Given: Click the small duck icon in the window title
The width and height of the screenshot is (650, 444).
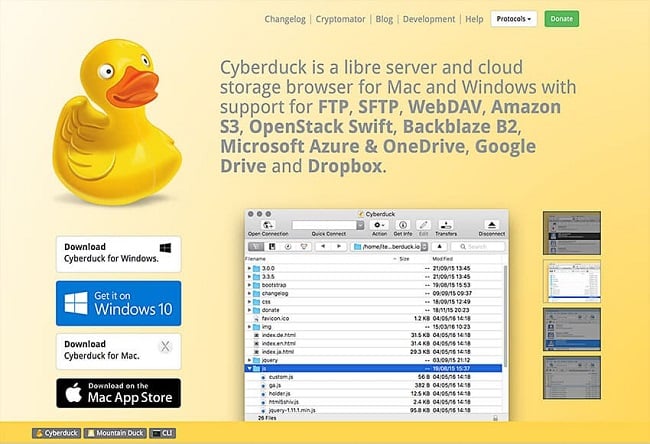Looking at the screenshot, I should 361,214.
